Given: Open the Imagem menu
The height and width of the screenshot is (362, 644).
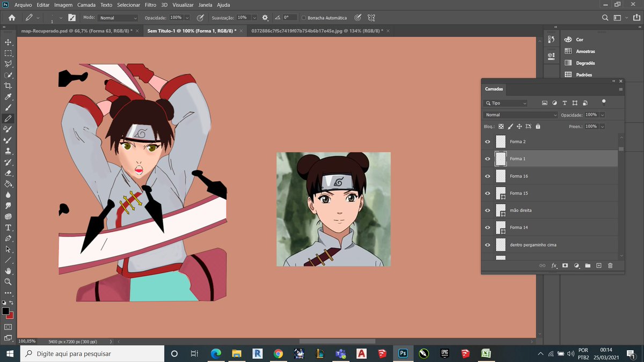Looking at the screenshot, I should pos(64,5).
